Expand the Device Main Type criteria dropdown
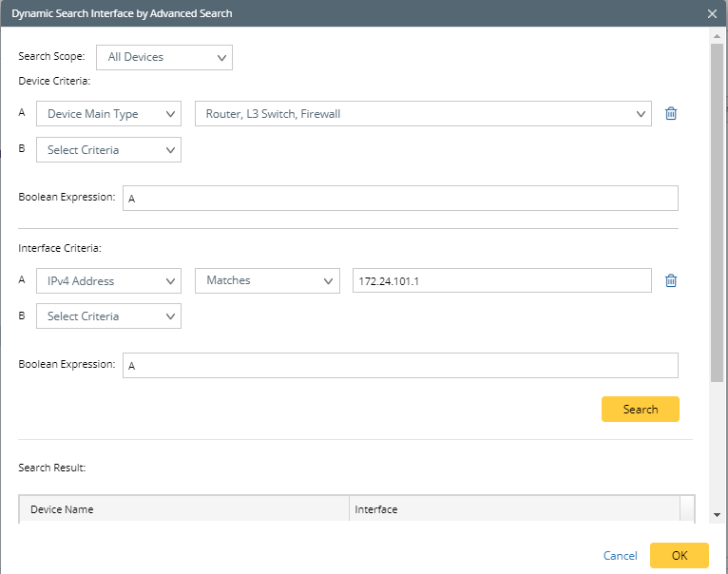The width and height of the screenshot is (728, 574). [108, 114]
